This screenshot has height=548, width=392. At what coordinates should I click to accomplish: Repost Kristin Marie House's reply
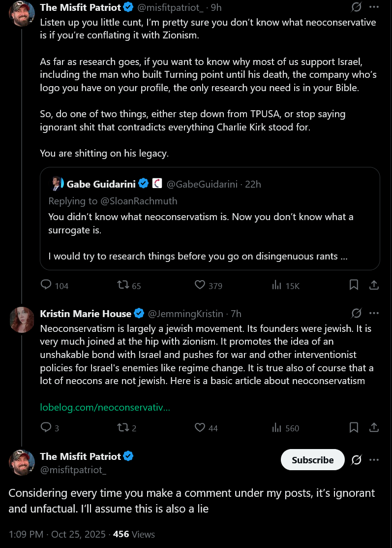[123, 427]
